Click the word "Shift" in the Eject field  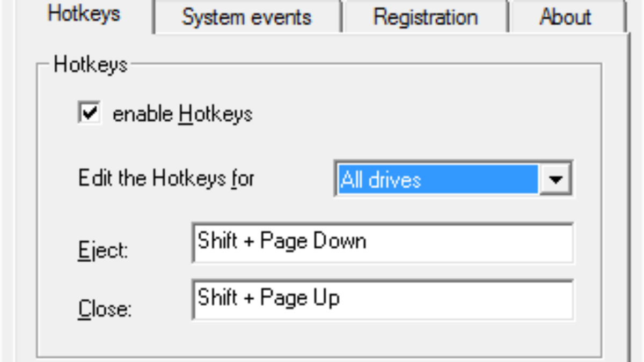(x=217, y=241)
